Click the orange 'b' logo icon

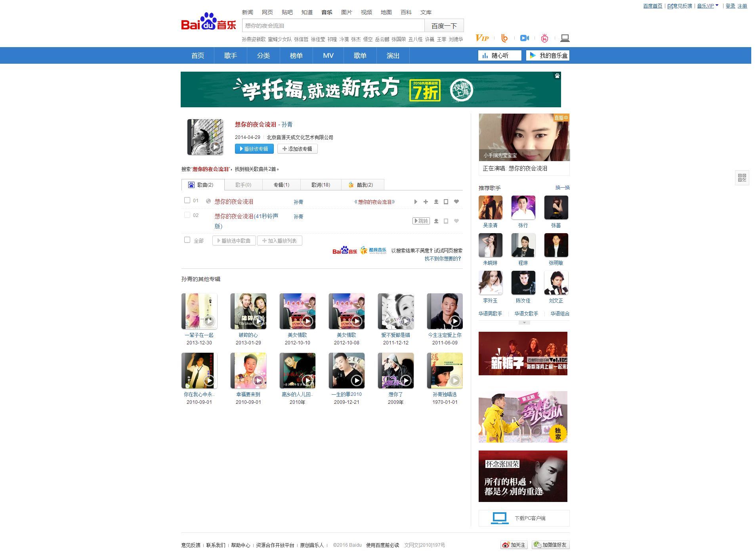[504, 38]
